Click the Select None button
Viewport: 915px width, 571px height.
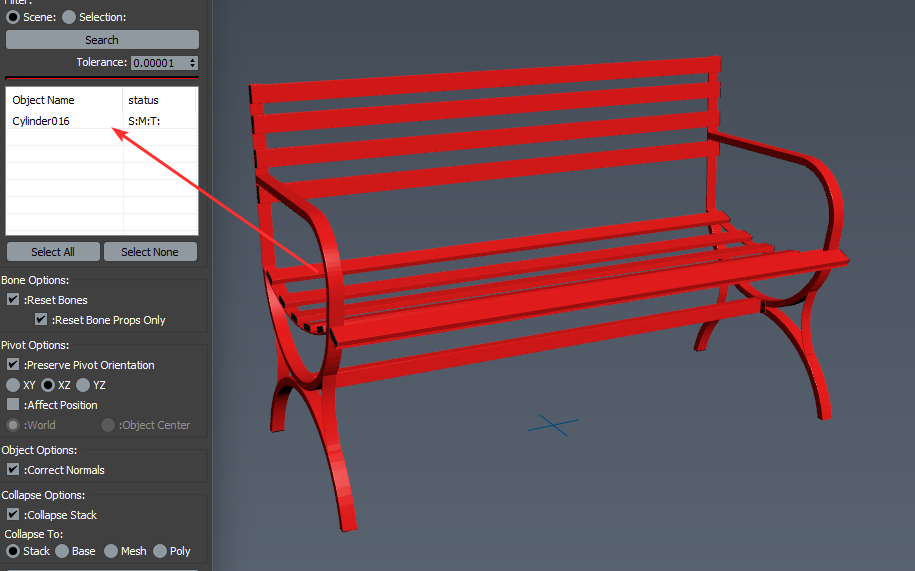pyautogui.click(x=150, y=251)
